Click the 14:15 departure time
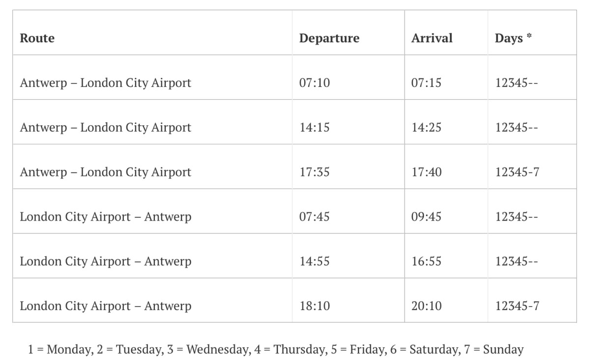The image size is (590, 364). [x=315, y=127]
